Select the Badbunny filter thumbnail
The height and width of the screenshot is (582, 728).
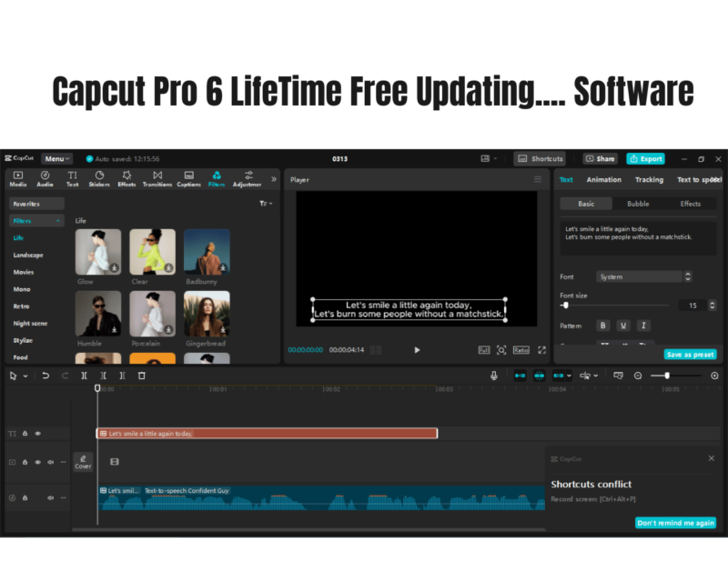coord(207,252)
